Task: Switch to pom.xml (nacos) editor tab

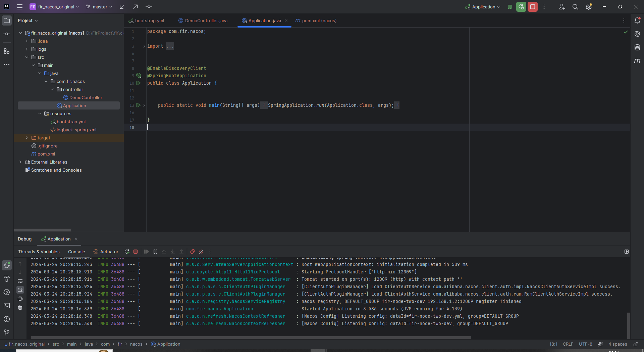Action: [316, 20]
